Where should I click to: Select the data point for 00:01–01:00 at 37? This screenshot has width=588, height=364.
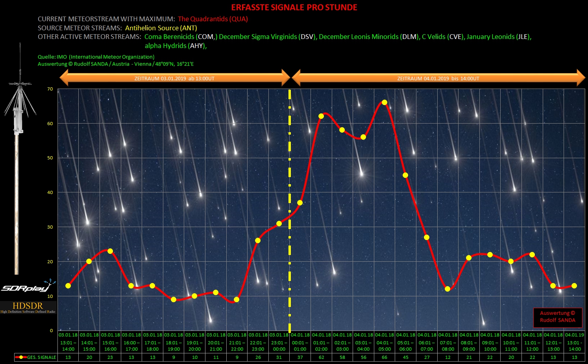pyautogui.click(x=300, y=203)
